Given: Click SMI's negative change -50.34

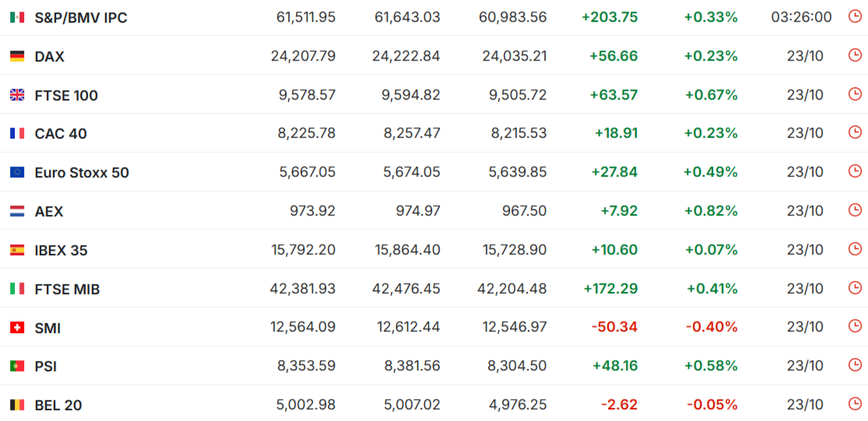Looking at the screenshot, I should (614, 327).
